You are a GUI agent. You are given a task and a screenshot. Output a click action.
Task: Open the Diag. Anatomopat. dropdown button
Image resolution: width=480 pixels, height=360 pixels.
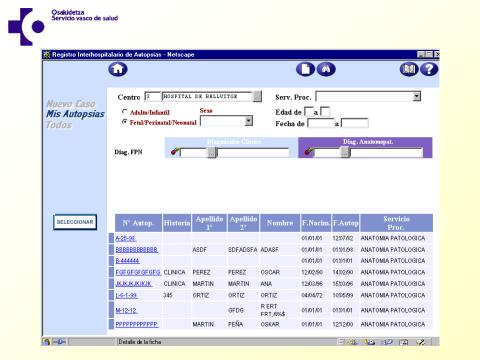click(345, 152)
